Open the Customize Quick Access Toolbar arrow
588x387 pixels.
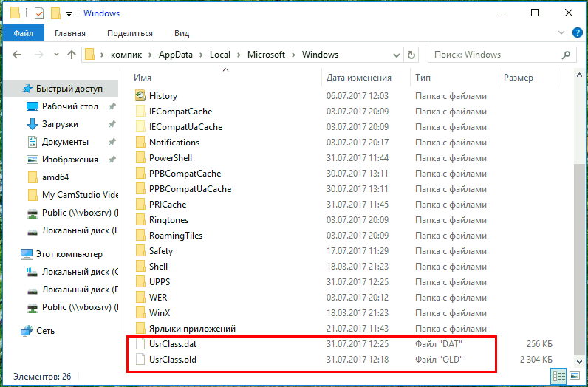click(69, 14)
